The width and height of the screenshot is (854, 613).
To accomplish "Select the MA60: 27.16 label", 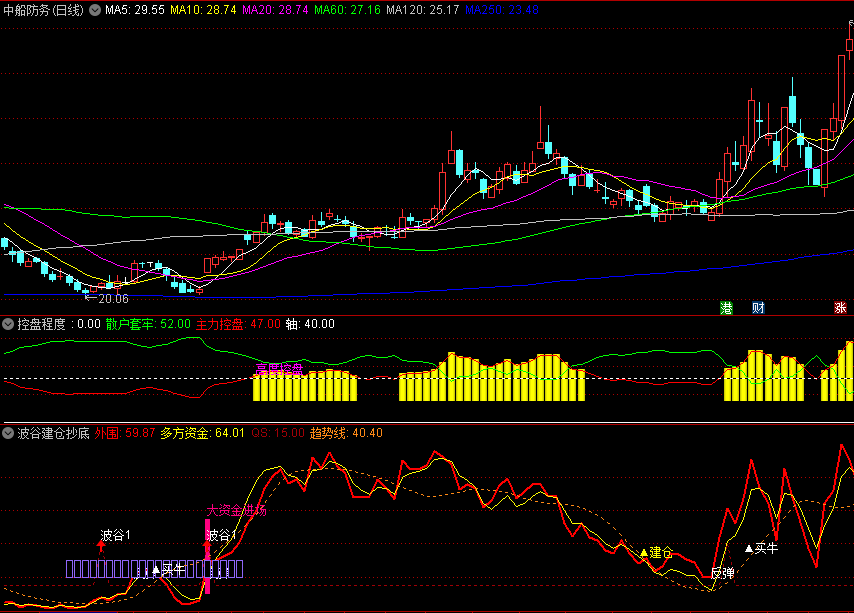I will 347,10.
